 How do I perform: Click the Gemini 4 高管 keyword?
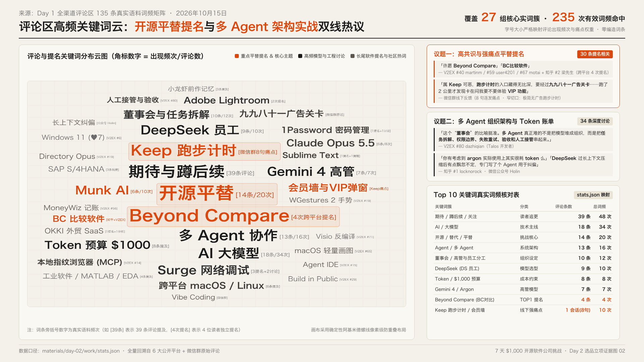[x=311, y=172]
